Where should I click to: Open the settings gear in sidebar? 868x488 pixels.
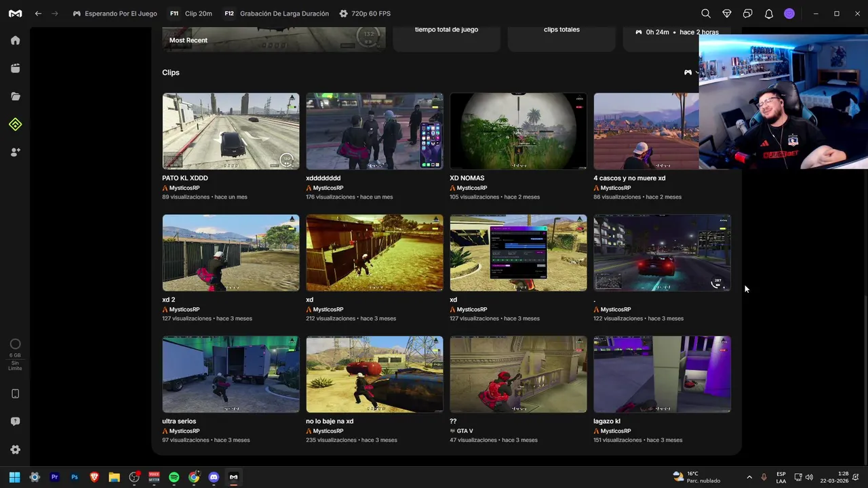[15, 449]
